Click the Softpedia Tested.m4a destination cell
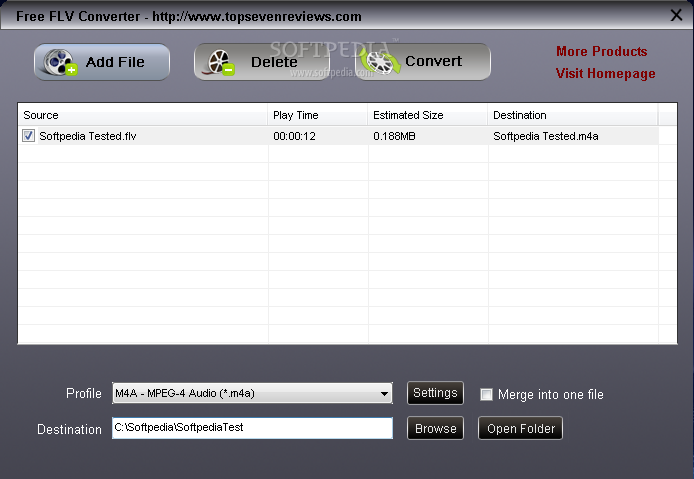This screenshot has width=694, height=479. click(x=546, y=136)
